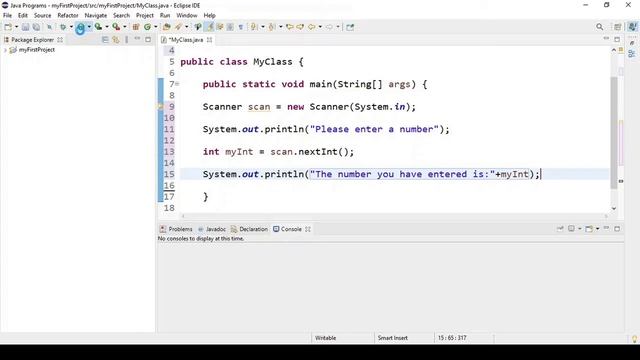
Task: Switch to the Javadoc tab
Action: (211, 229)
